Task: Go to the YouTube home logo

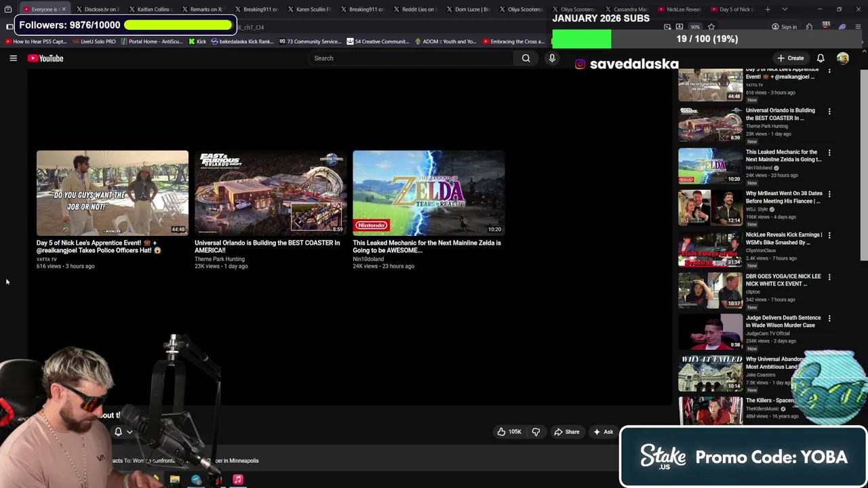Action: pyautogui.click(x=45, y=58)
